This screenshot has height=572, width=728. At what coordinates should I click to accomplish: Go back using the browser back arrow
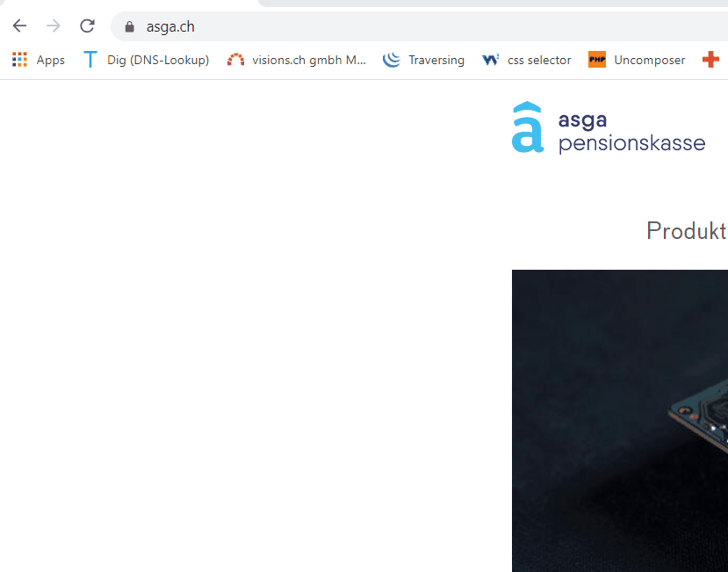19,26
